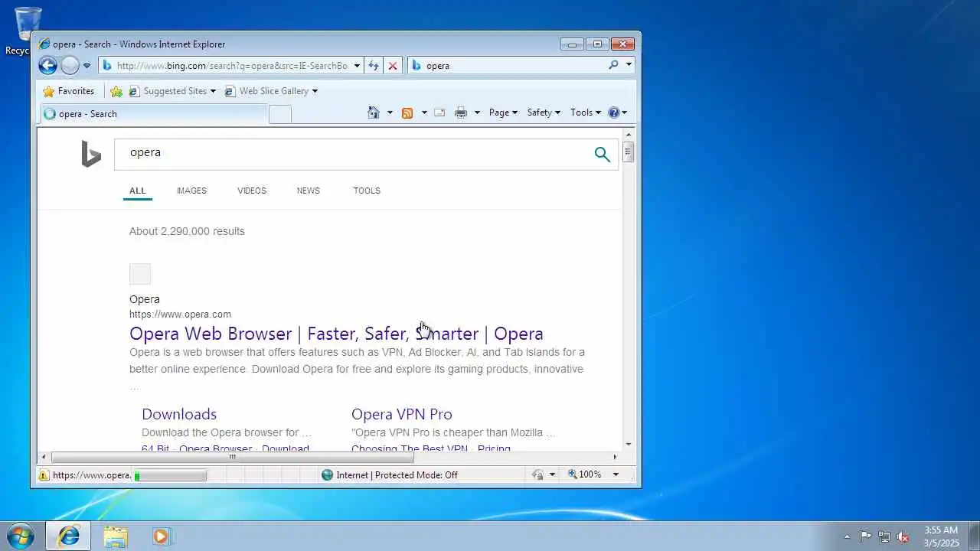Click About 2,290,000 results text
The width and height of the screenshot is (980, 551).
click(187, 231)
